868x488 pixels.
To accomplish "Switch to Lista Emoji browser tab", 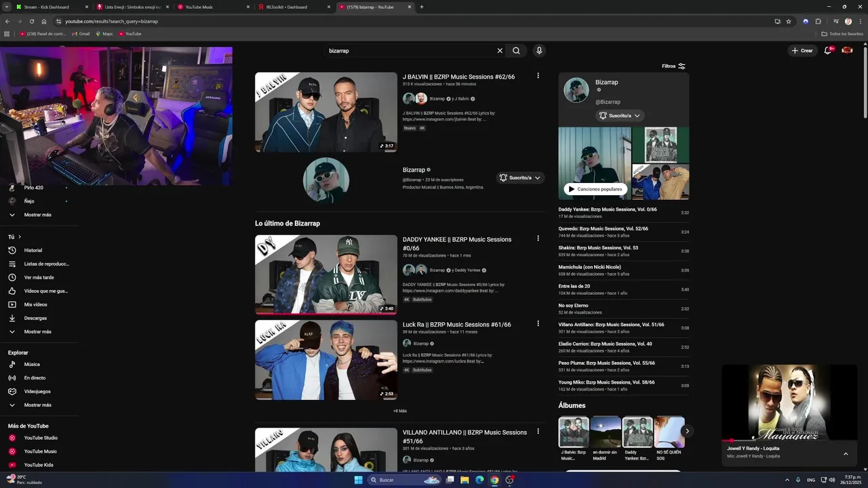I will click(x=133, y=7).
